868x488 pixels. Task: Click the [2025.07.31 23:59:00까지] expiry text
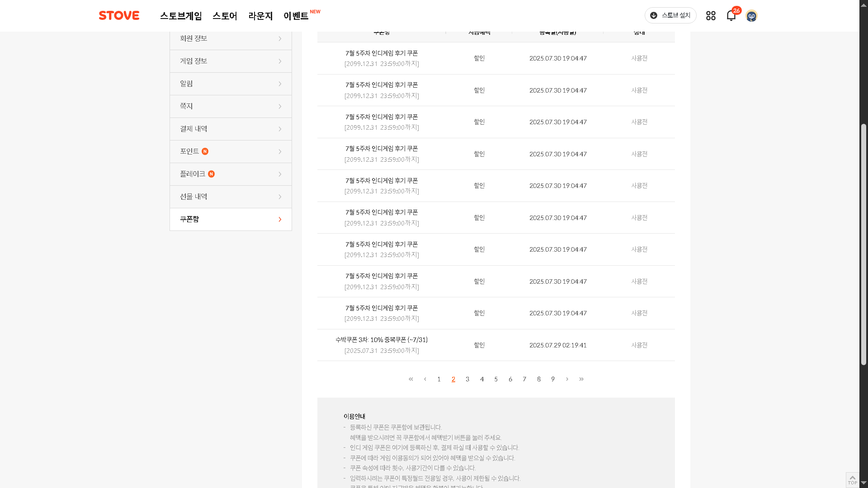pos(382,351)
